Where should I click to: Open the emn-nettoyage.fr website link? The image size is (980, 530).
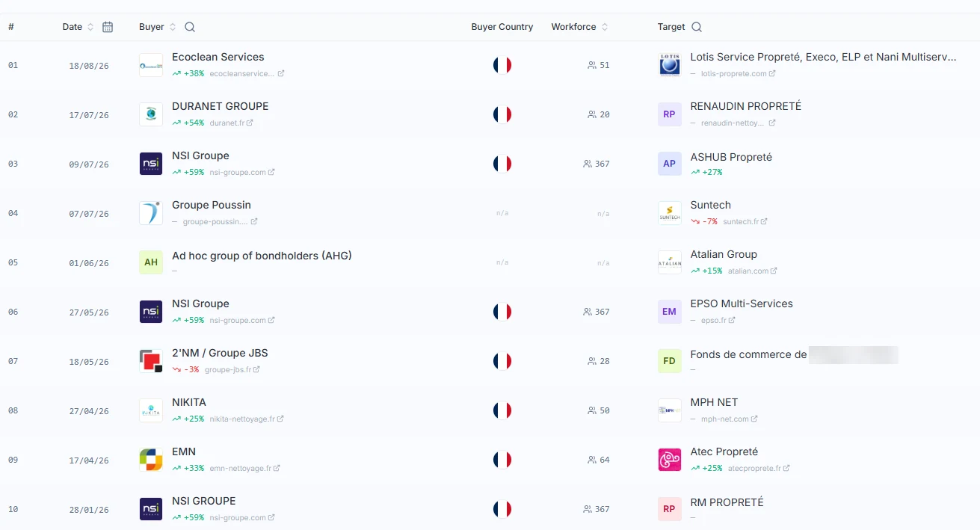245,469
